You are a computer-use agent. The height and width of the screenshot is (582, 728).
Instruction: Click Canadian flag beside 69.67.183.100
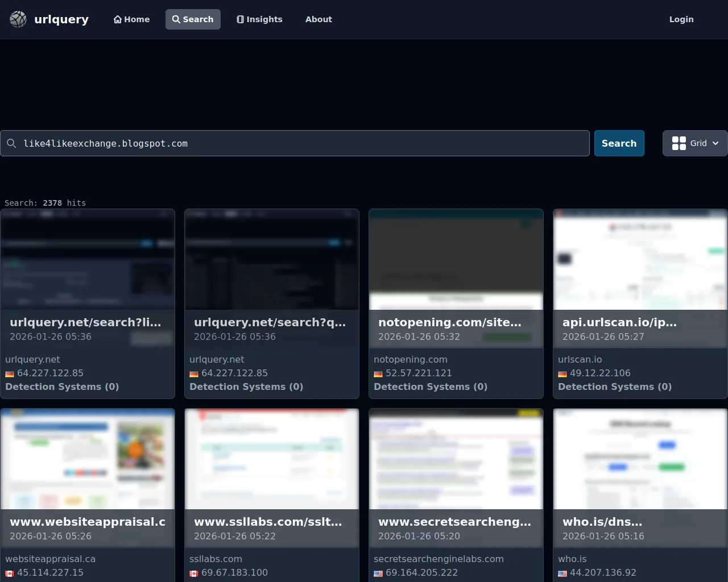(194, 573)
